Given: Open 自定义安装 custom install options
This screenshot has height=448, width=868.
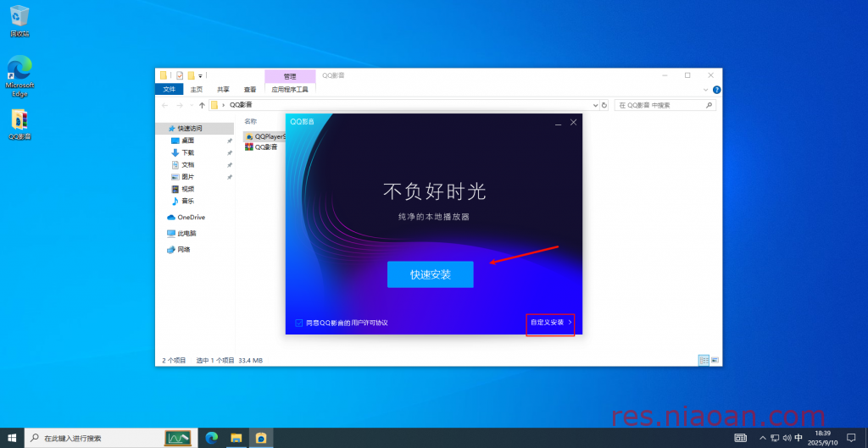Looking at the screenshot, I should (550, 322).
